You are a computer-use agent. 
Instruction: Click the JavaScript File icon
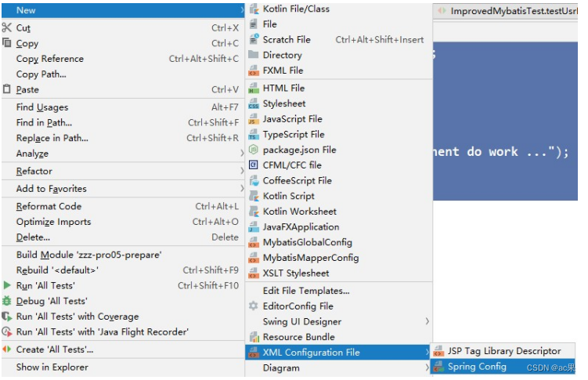pos(254,119)
